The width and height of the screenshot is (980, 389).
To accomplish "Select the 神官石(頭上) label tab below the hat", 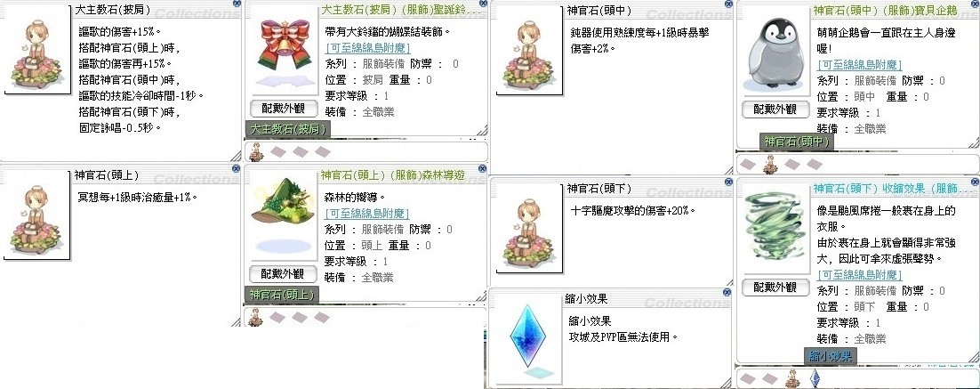I will tap(282, 296).
